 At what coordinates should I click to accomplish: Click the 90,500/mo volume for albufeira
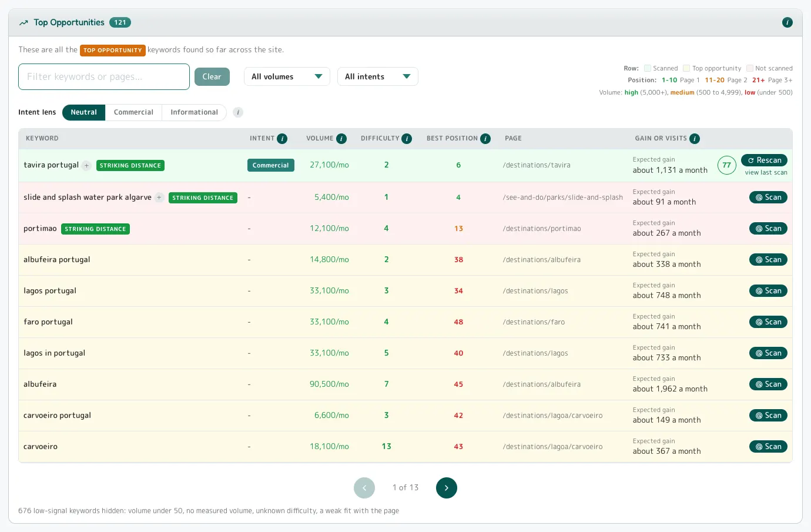tap(329, 384)
